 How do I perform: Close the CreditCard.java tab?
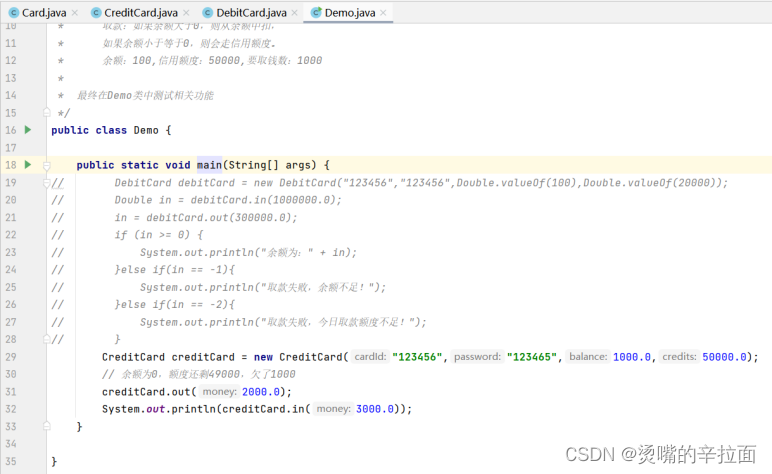186,13
